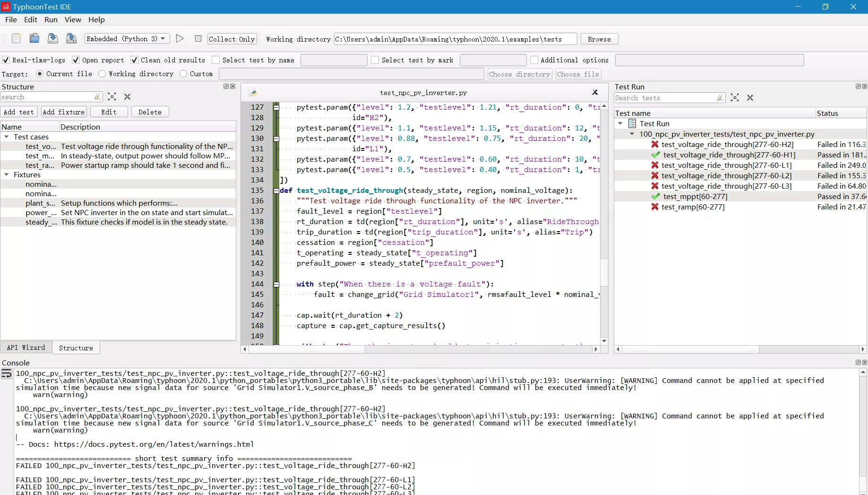Viewport: 868px width, 495px height.
Task: Float the Test Run panel
Action: pyautogui.click(x=858, y=87)
